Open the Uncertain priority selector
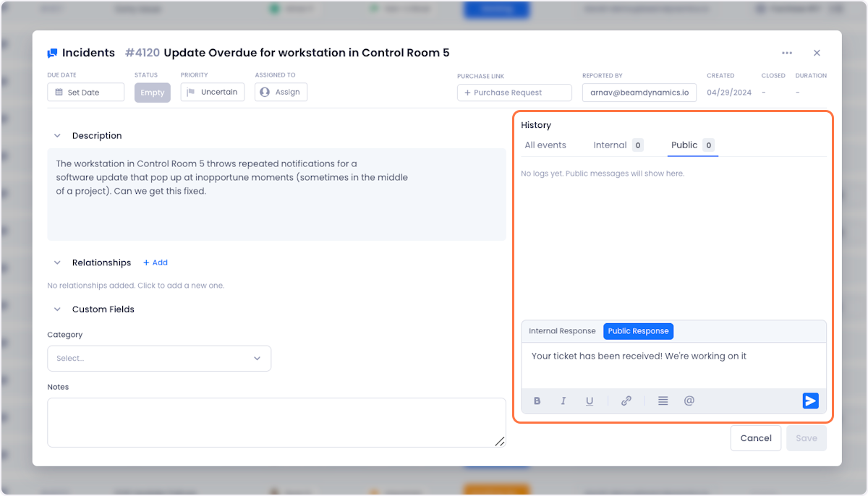This screenshot has height=496, width=868. [x=213, y=92]
